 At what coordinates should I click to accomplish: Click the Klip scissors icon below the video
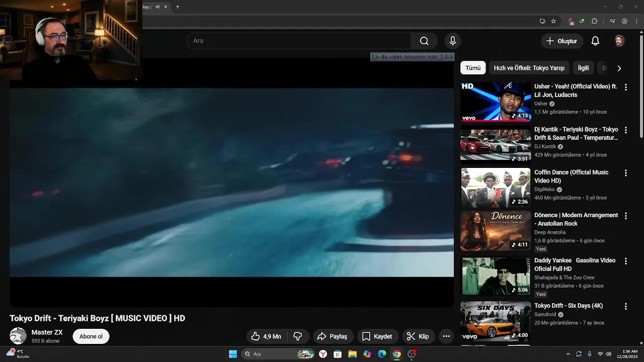coord(412,336)
